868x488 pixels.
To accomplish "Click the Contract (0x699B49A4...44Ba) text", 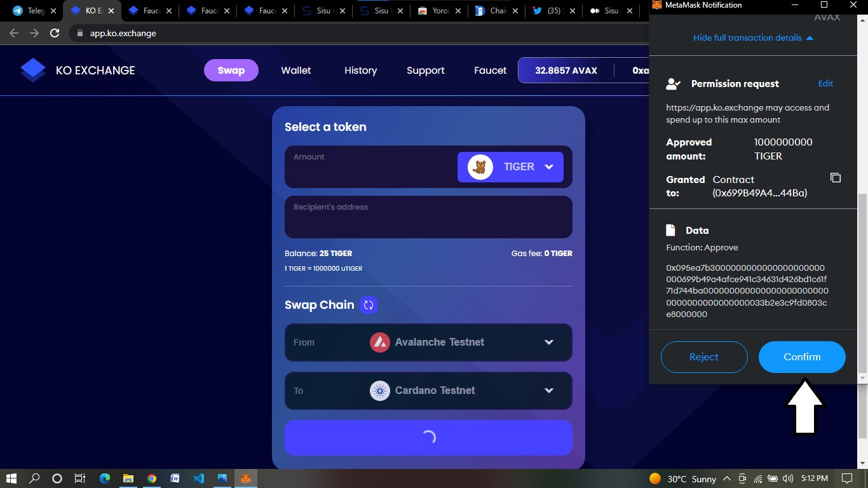I will pos(760,186).
